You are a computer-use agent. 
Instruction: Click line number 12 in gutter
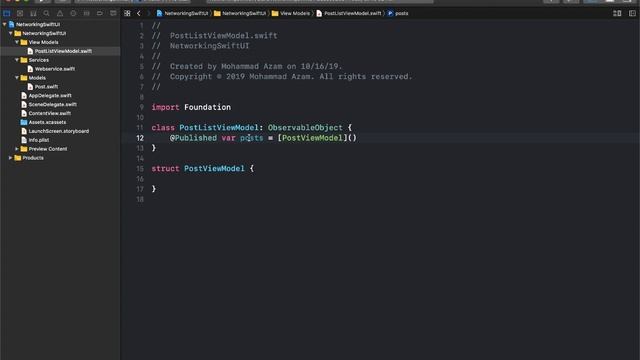140,138
